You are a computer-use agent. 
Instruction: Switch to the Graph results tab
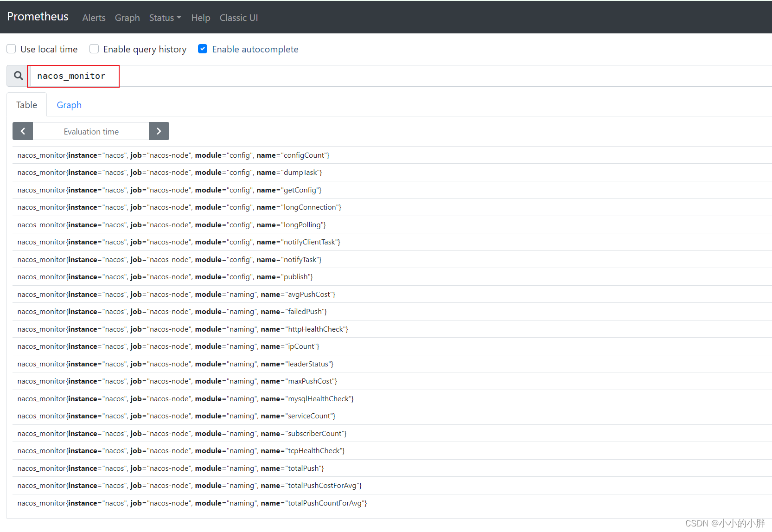pos(69,105)
